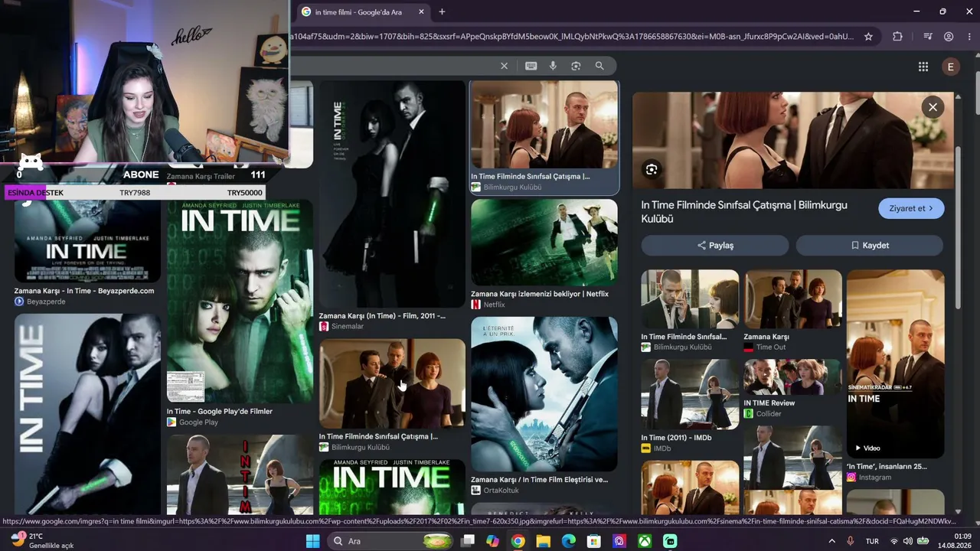Open the weather widget showing 21°C

click(43, 540)
